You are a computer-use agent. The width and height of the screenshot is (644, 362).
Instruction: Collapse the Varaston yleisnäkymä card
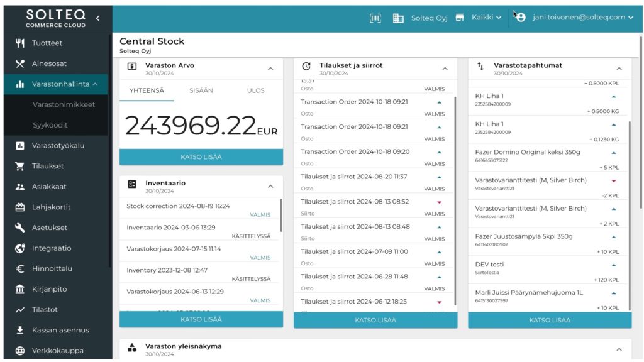(619, 349)
